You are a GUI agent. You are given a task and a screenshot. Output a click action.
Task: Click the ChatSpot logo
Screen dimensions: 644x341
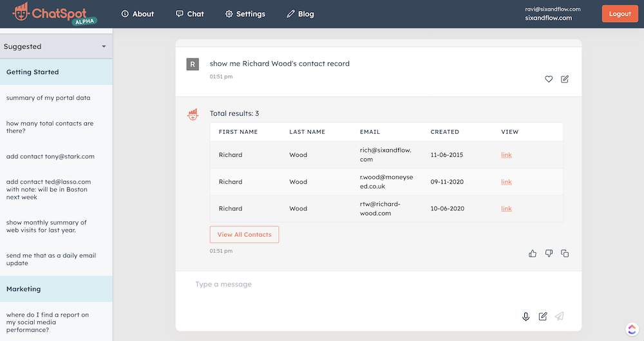[54, 14]
